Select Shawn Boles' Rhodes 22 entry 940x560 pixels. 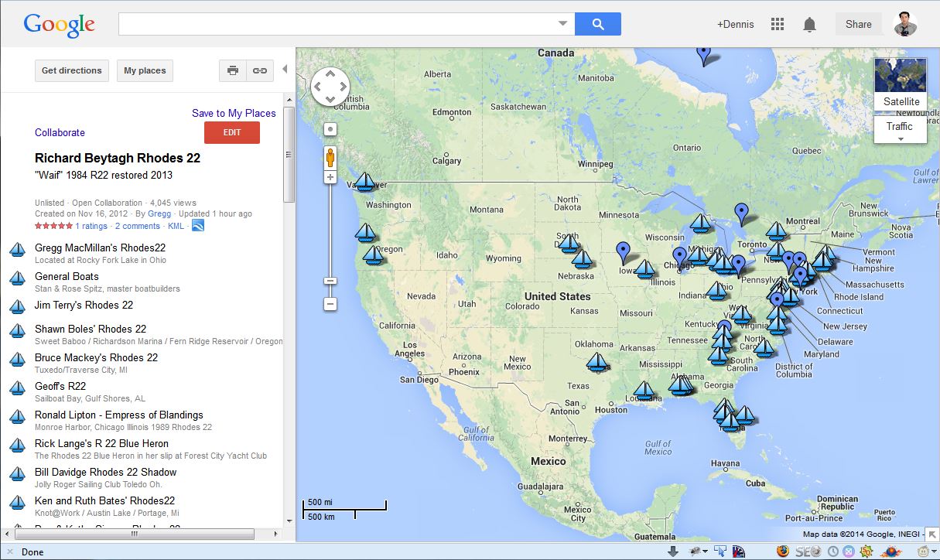(x=91, y=329)
